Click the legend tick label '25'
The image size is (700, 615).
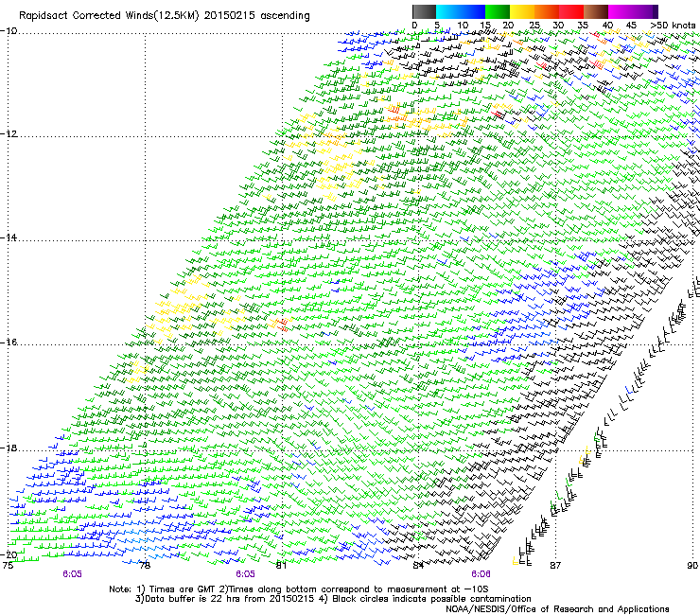click(x=534, y=26)
